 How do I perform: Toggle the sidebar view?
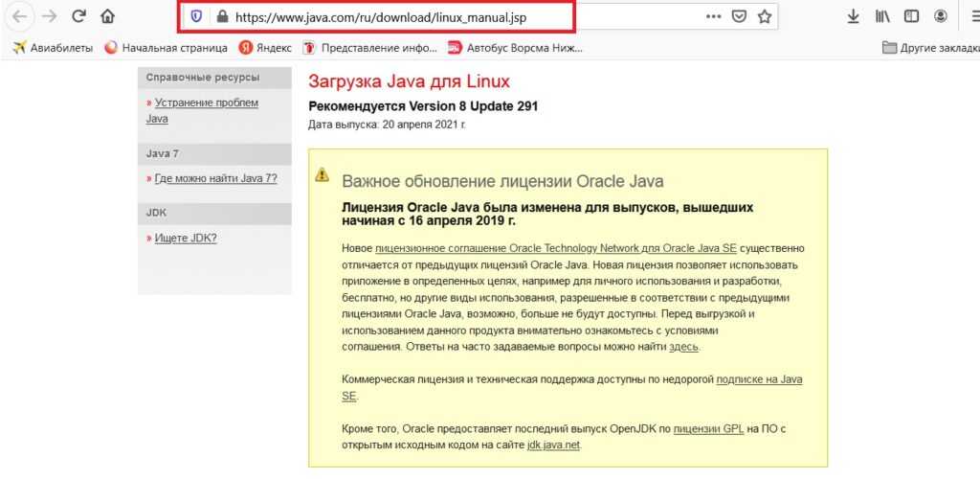pyautogui.click(x=912, y=16)
